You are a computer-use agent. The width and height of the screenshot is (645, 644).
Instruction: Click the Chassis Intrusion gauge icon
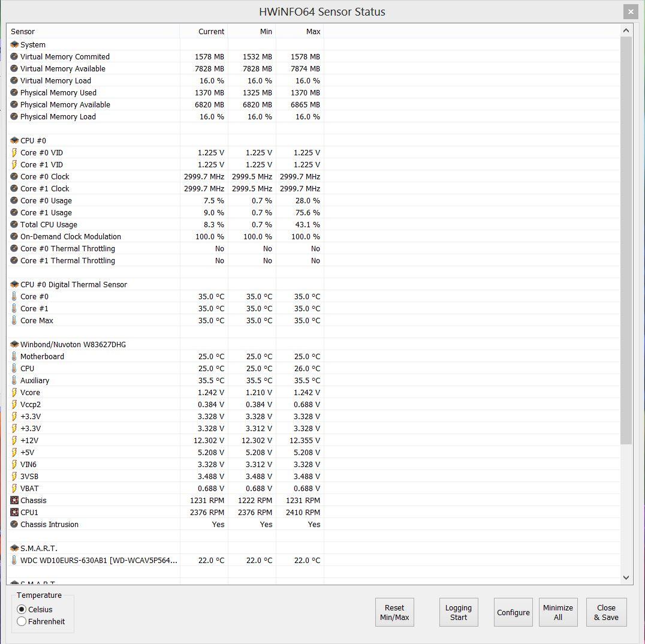(14, 524)
